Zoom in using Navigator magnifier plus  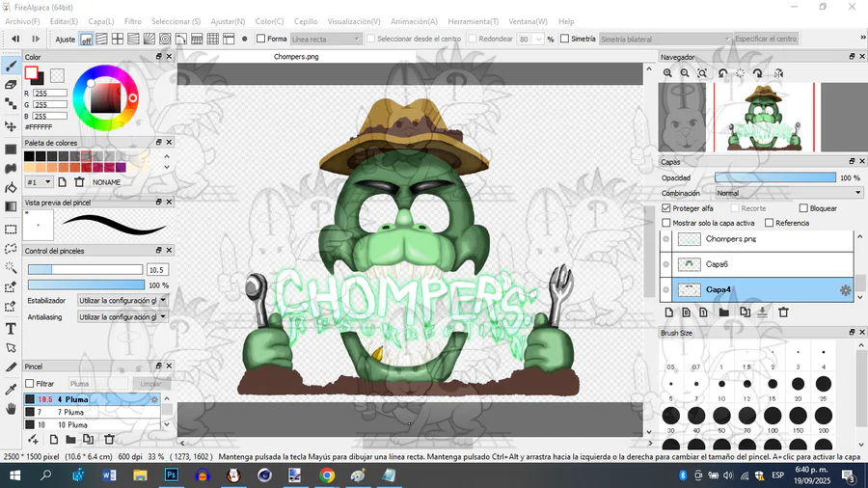tap(667, 73)
